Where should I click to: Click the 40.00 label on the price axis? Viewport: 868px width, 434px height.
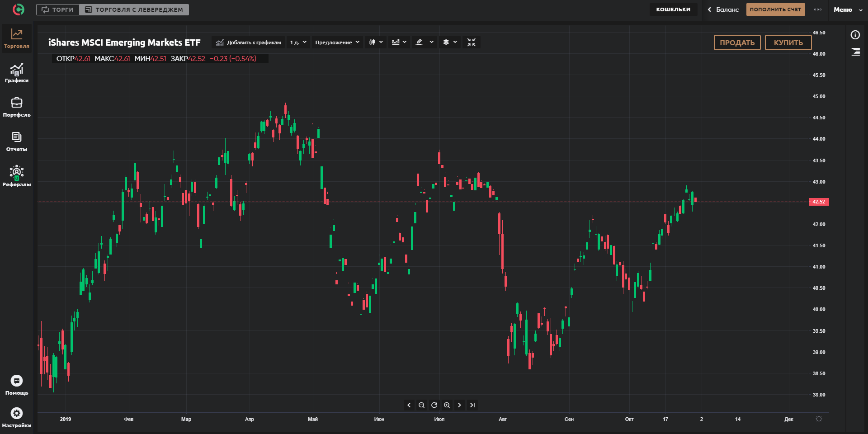[819, 309]
